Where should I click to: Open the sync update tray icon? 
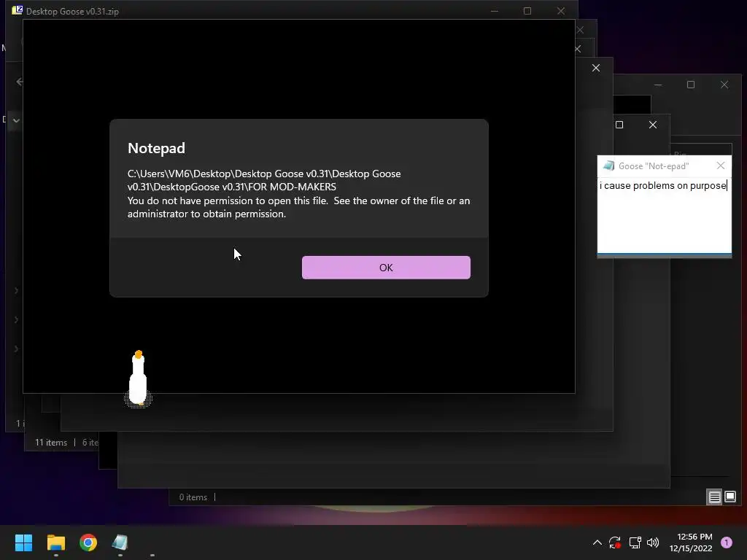click(x=615, y=542)
